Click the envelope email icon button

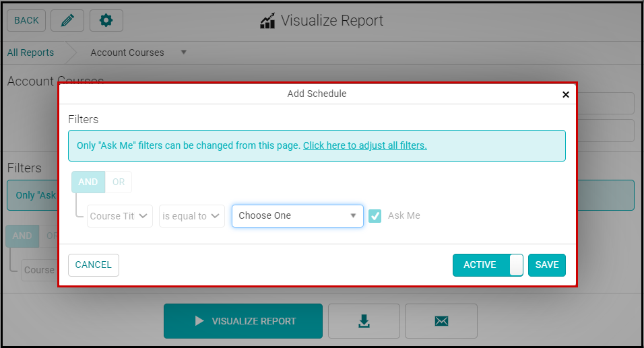[441, 321]
